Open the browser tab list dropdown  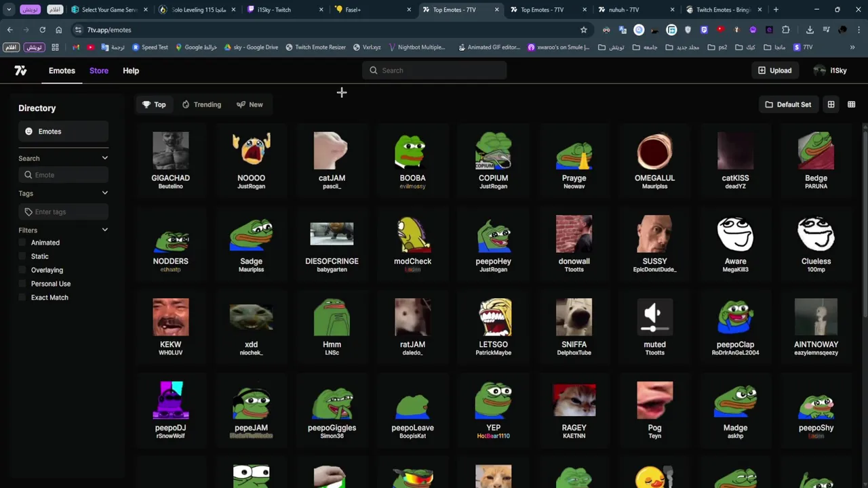[9, 9]
